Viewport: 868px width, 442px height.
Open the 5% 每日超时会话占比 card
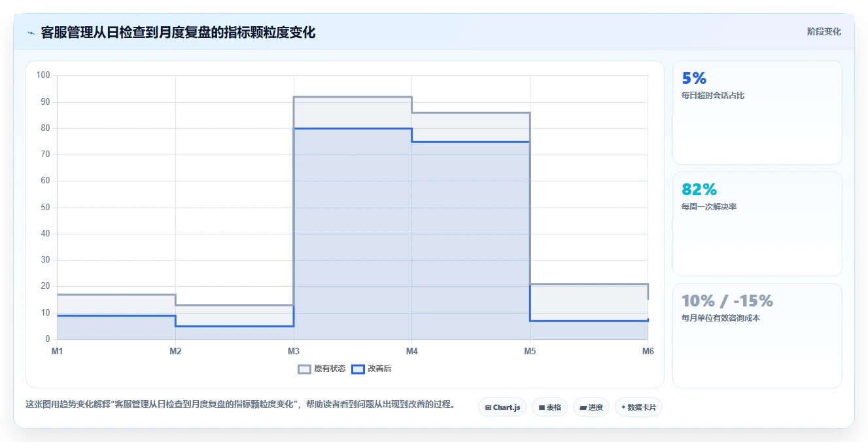click(x=757, y=113)
